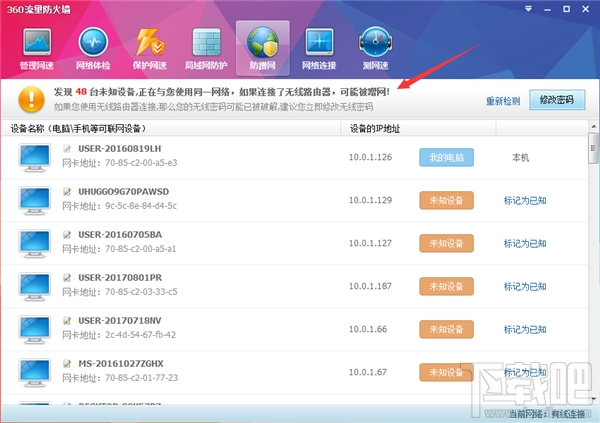The height and width of the screenshot is (423, 600).
Task: Open the 保护网速 speed protection tool
Action: pos(149,49)
